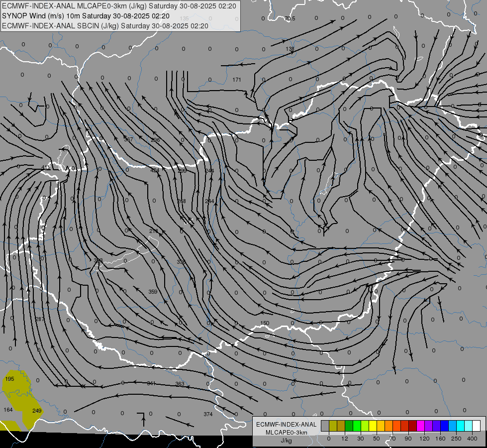This screenshot has width=487, height=448.
Task: Click the legend unit label J/kg
Action: [287, 441]
